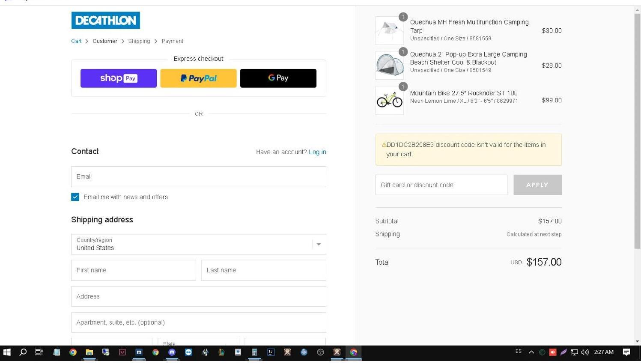Select Google Pay express checkout

278,78
